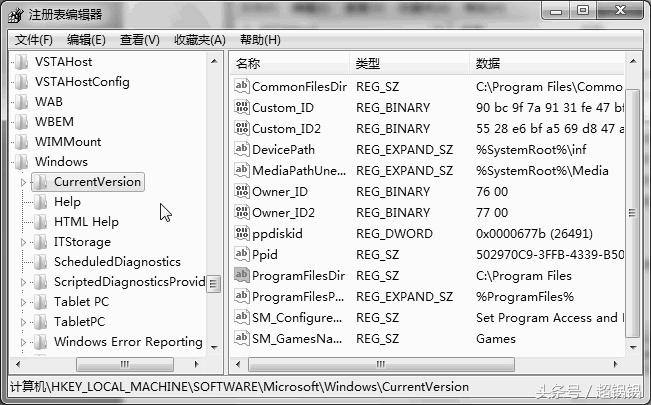Open the 文件(F) menu

pos(34,40)
